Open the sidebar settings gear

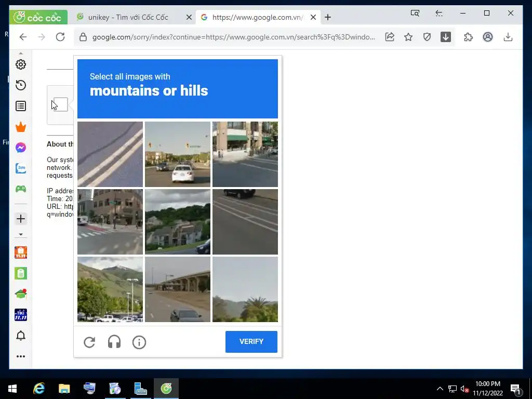[x=21, y=64]
